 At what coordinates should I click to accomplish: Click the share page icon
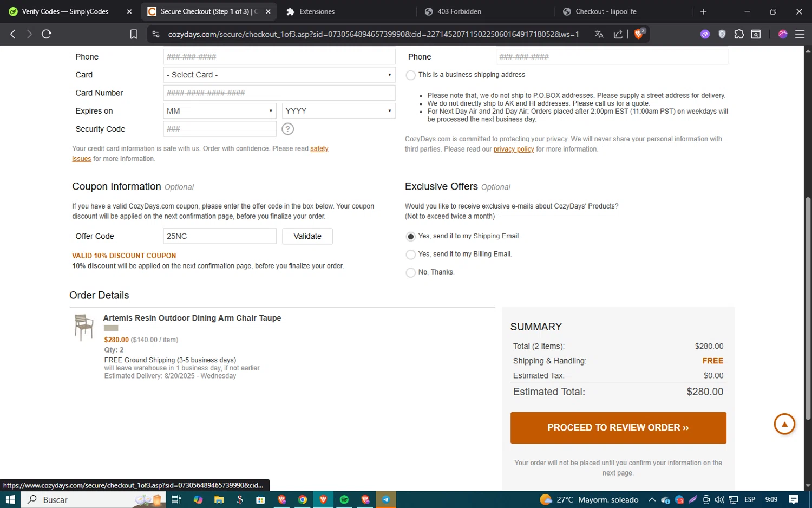(x=618, y=34)
